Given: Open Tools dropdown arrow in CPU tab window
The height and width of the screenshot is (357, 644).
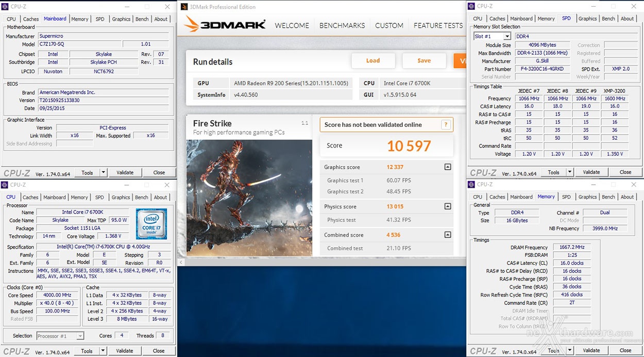Looking at the screenshot, I should pyautogui.click(x=103, y=351).
